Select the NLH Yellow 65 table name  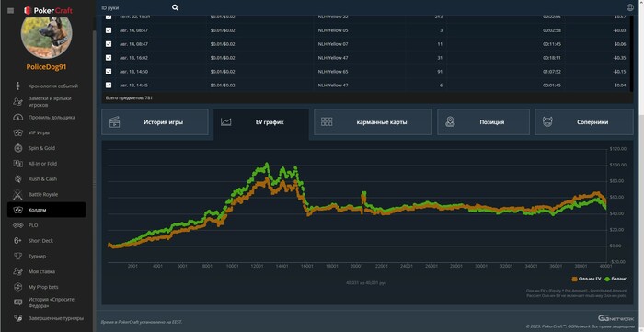coord(333,72)
